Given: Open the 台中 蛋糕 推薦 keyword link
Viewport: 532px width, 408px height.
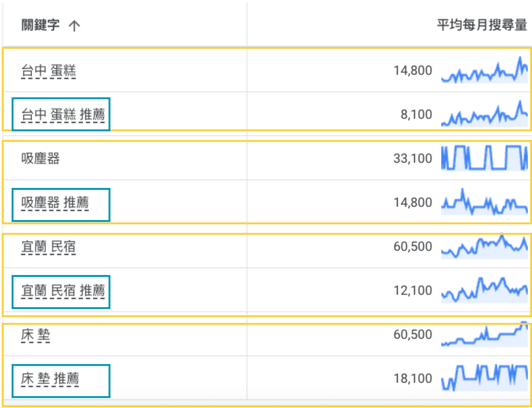Looking at the screenshot, I should [x=63, y=115].
